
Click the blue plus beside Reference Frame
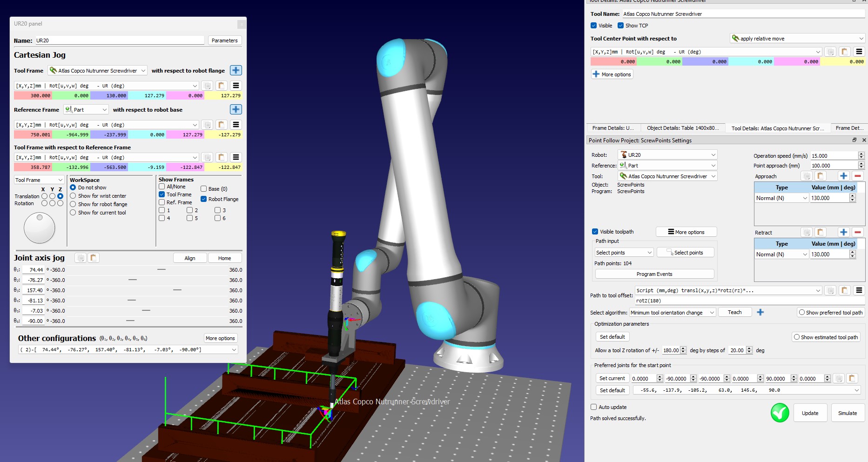click(236, 109)
